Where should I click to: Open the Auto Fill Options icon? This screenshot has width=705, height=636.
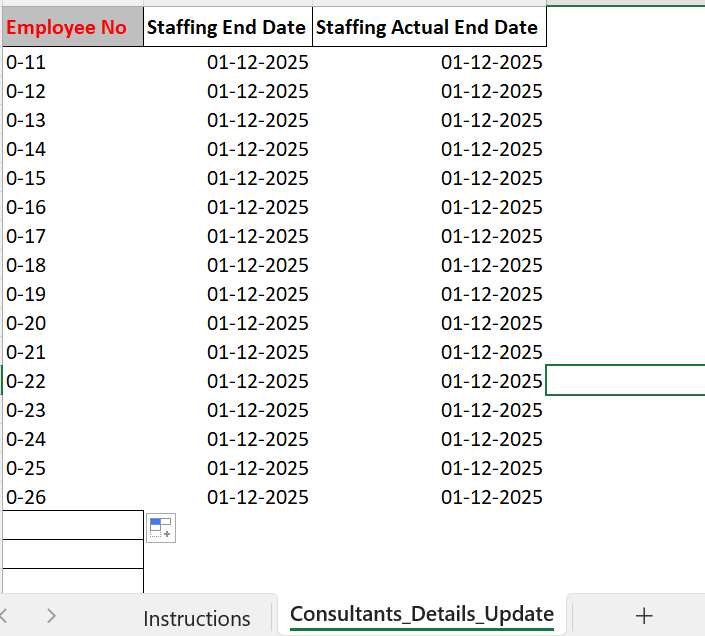(x=161, y=528)
